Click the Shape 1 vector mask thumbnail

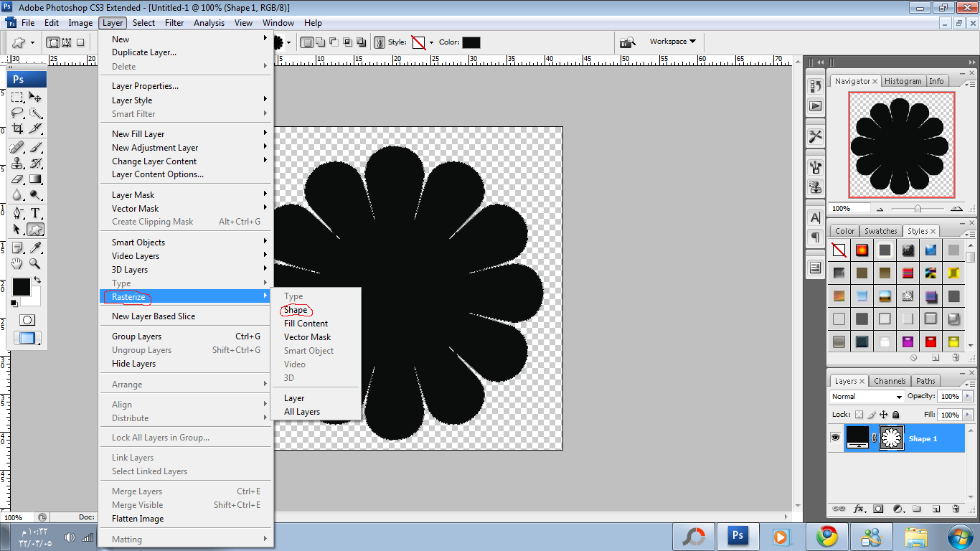coord(892,438)
